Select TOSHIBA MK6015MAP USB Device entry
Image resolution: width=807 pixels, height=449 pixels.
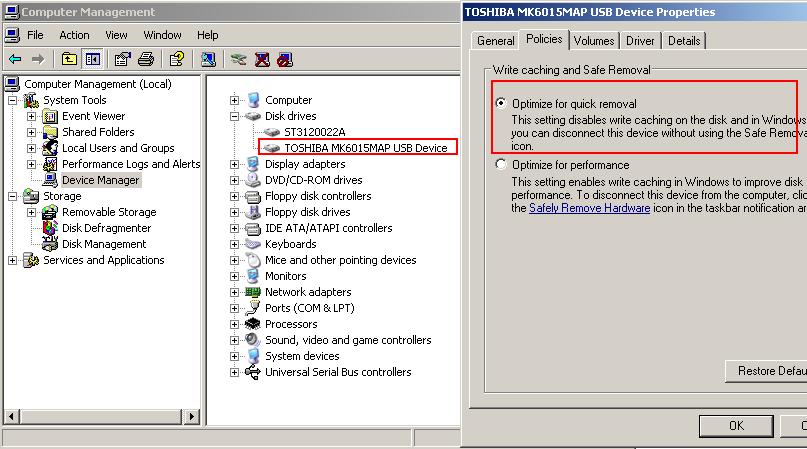click(x=365, y=148)
